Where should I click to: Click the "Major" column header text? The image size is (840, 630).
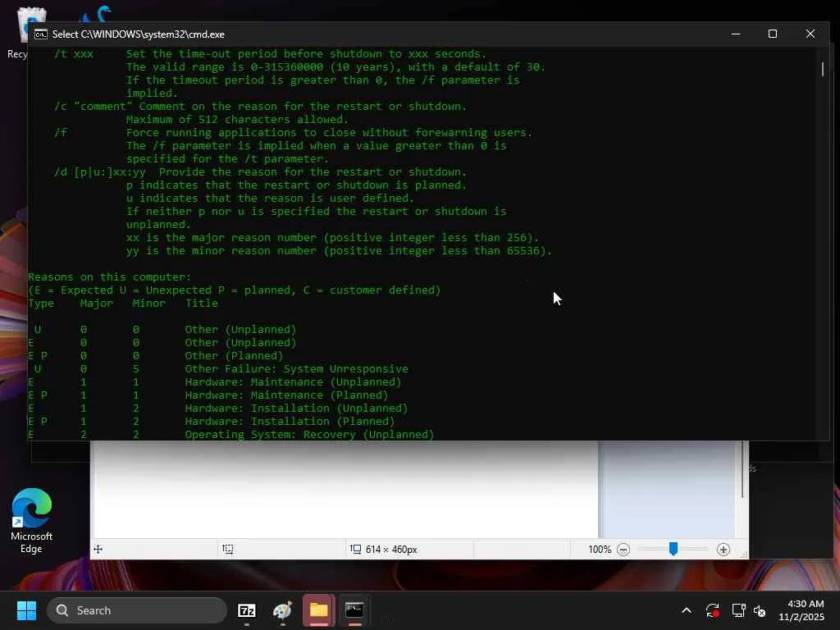(97, 304)
